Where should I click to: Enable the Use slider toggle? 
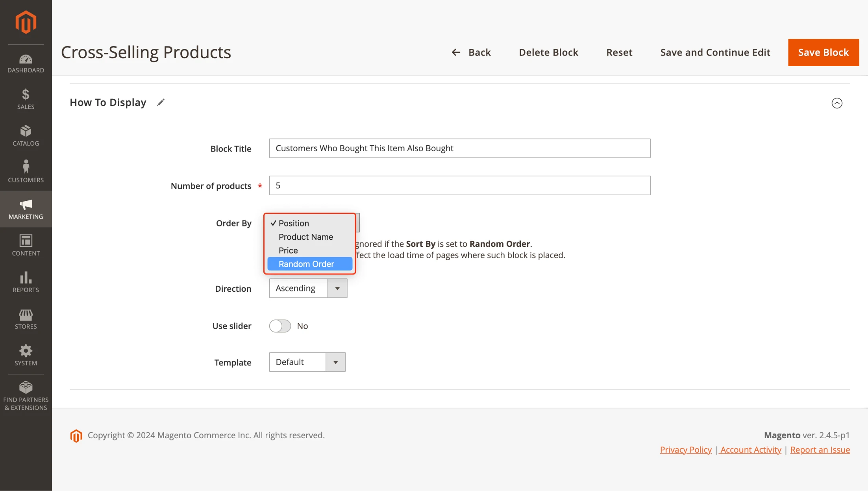pos(280,326)
